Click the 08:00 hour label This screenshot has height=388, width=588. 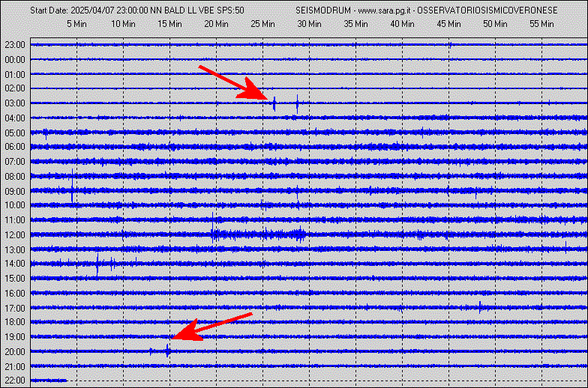[x=15, y=177]
